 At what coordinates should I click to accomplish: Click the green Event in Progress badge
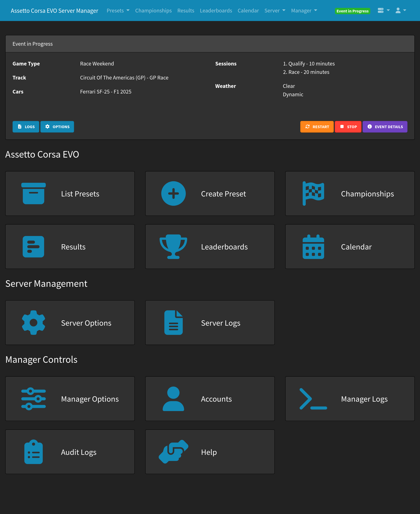click(352, 11)
